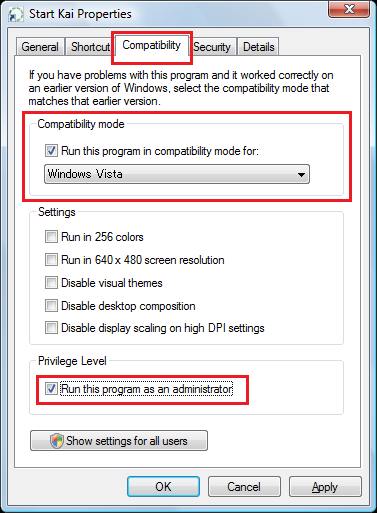Open the Windows Vista compatibility dropdown
The image size is (377, 513).
pyautogui.click(x=177, y=174)
